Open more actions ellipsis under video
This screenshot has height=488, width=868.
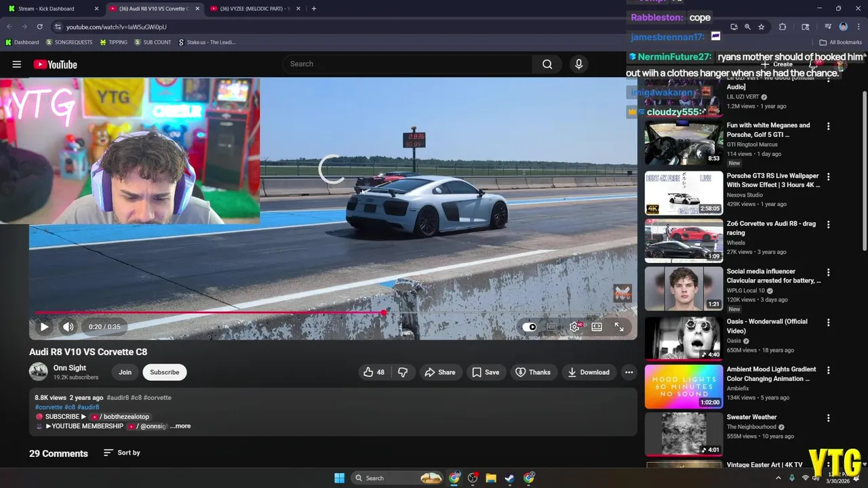click(x=629, y=372)
